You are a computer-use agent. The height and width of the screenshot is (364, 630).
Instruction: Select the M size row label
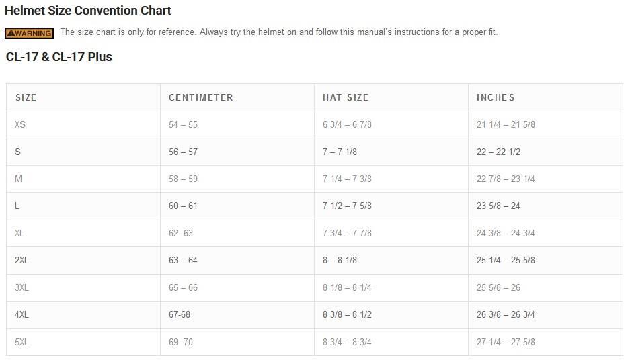pyautogui.click(x=18, y=179)
